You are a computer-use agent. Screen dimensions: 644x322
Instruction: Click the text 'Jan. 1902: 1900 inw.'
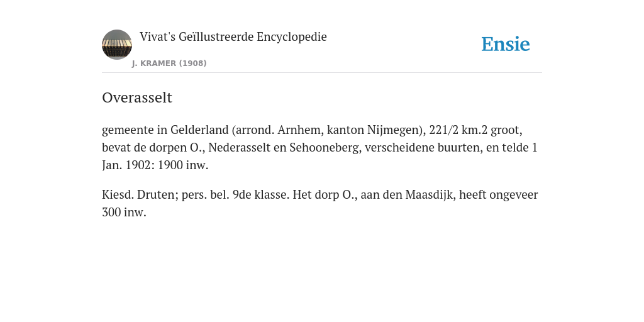[x=155, y=165]
